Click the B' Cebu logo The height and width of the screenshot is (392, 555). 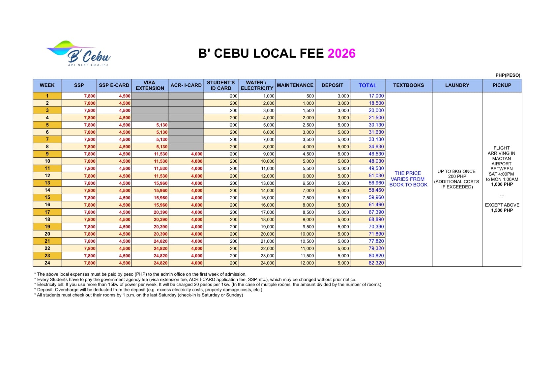[x=78, y=53]
